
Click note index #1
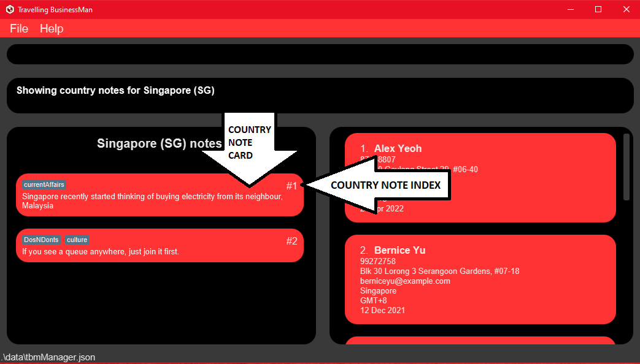click(x=291, y=186)
